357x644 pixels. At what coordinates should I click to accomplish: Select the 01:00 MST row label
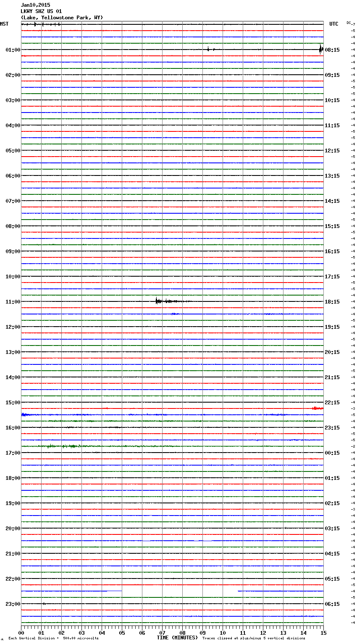click(x=13, y=50)
